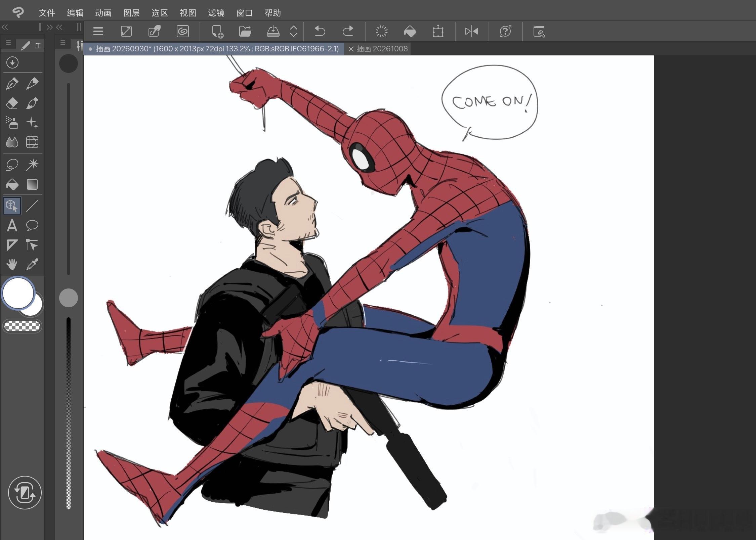Image resolution: width=756 pixels, height=540 pixels.
Task: Select the Lasso selection tool
Action: click(12, 165)
